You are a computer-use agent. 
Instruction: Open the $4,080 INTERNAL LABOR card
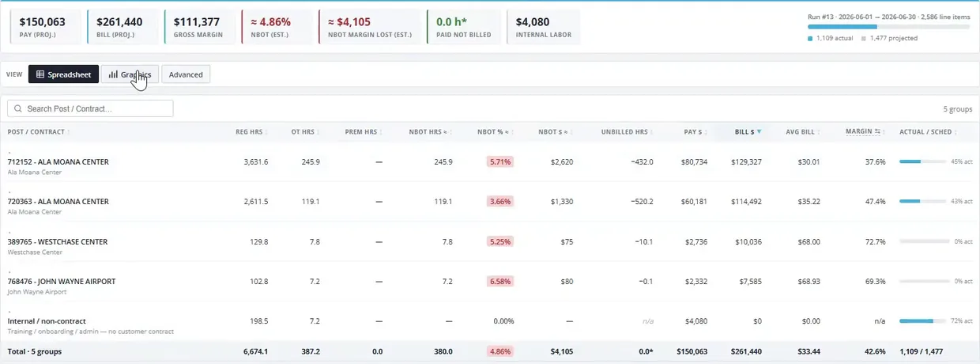[x=543, y=28]
